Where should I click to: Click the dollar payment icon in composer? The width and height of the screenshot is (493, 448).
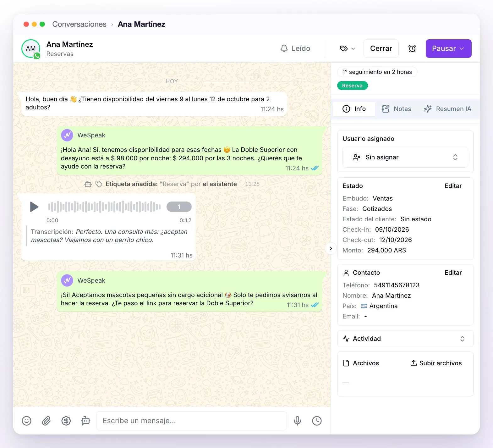66,421
